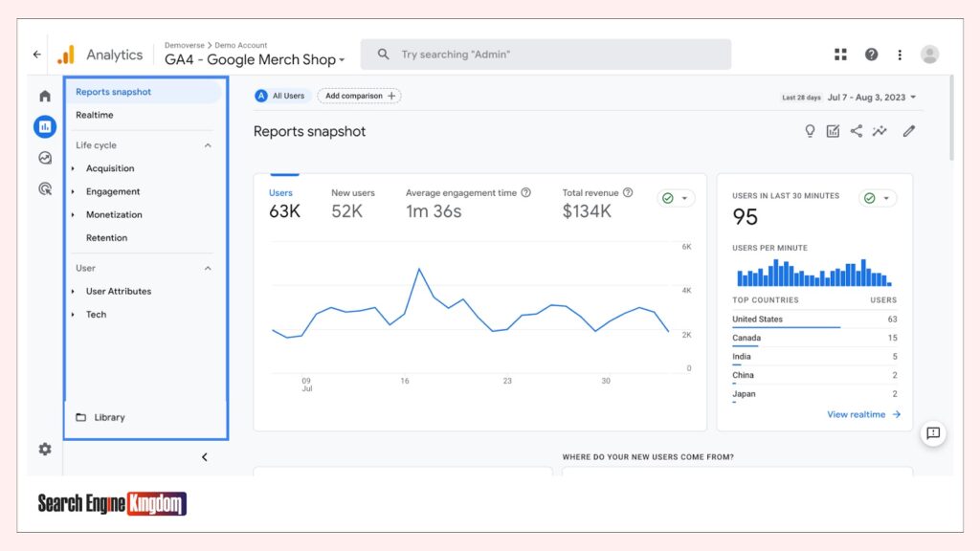The height and width of the screenshot is (551, 980).
Task: Click the View realtime link
Action: (x=864, y=414)
